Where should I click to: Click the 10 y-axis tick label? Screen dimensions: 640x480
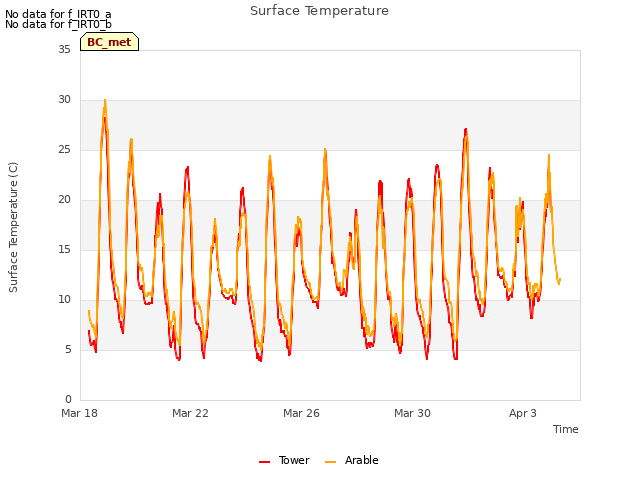click(x=64, y=300)
